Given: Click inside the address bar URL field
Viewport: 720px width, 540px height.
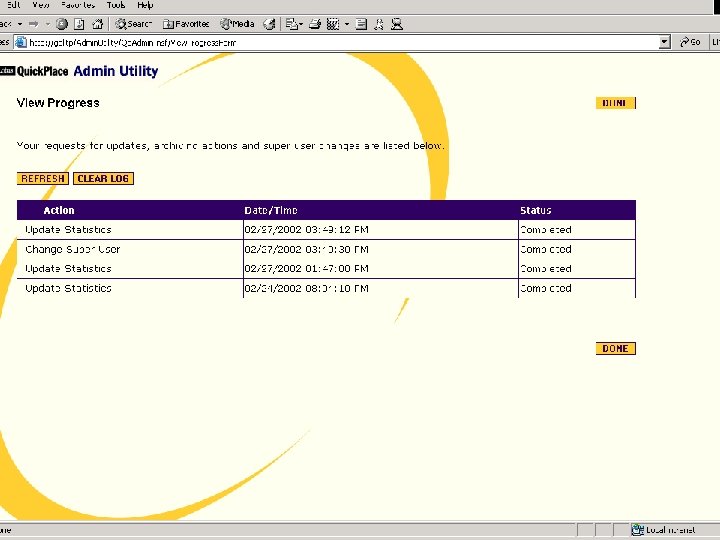Looking at the screenshot, I should [x=340, y=42].
